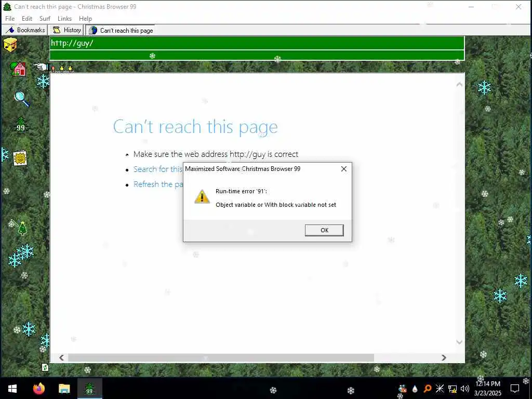The height and width of the screenshot is (399, 532).
Task: Click the page scroll down arrow
Action: tap(459, 342)
